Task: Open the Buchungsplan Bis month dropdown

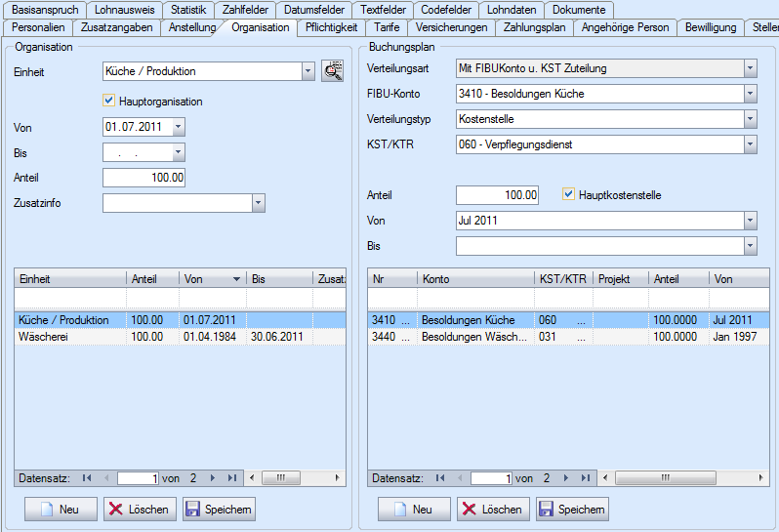Action: (750, 246)
